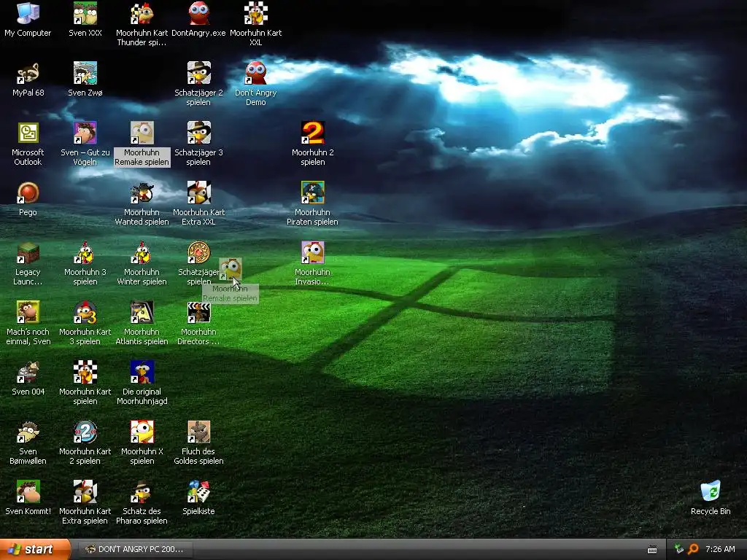
Task: Select Schatzjäger 2 spielen icon
Action: pyautogui.click(x=198, y=74)
